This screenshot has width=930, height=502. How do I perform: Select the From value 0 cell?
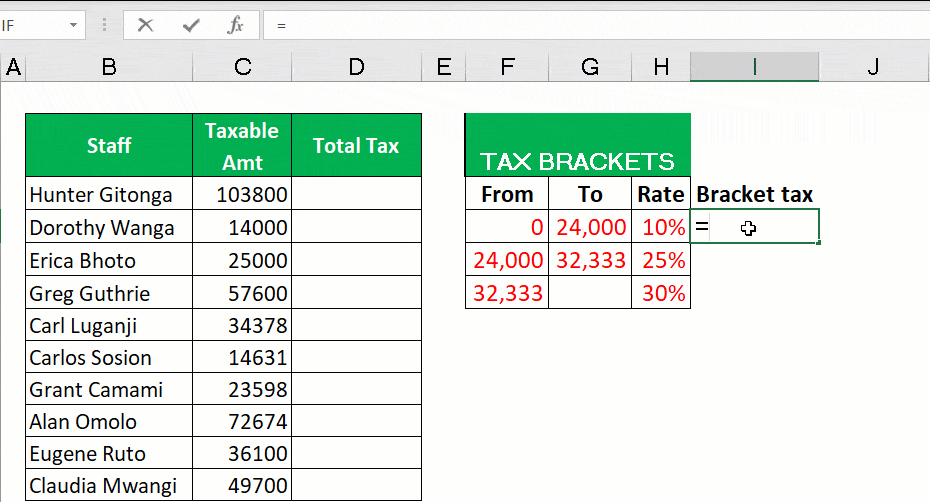507,227
